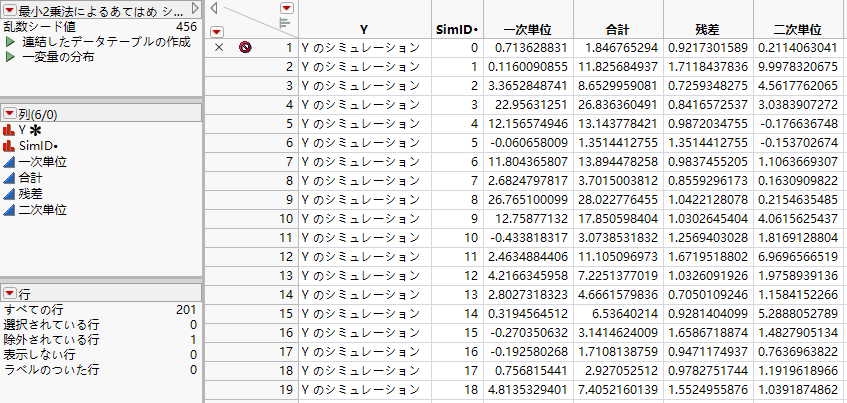Click continuous icon beside 二次単位 in column list
This screenshot has width=847, height=403.
(9, 209)
